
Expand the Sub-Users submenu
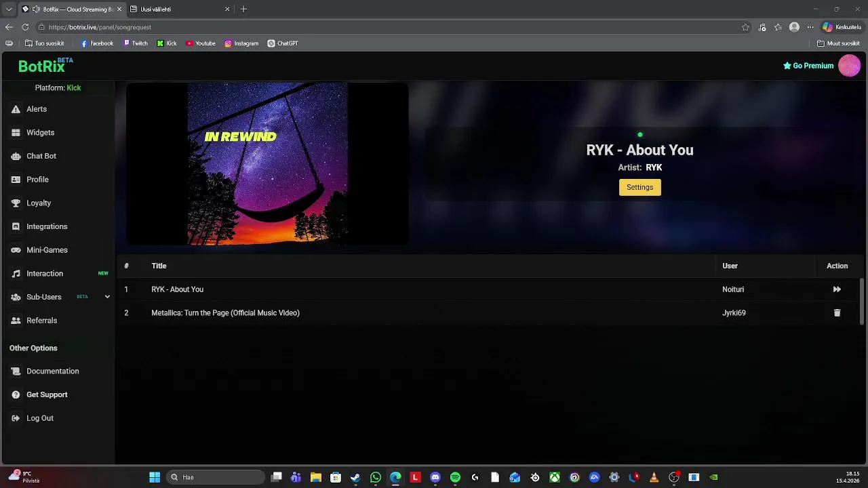click(107, 297)
